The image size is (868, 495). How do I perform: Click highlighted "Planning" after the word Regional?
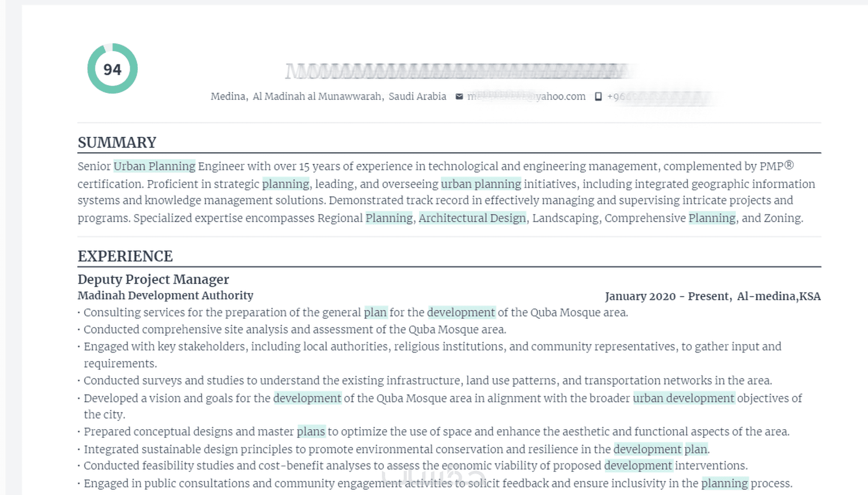[389, 218]
